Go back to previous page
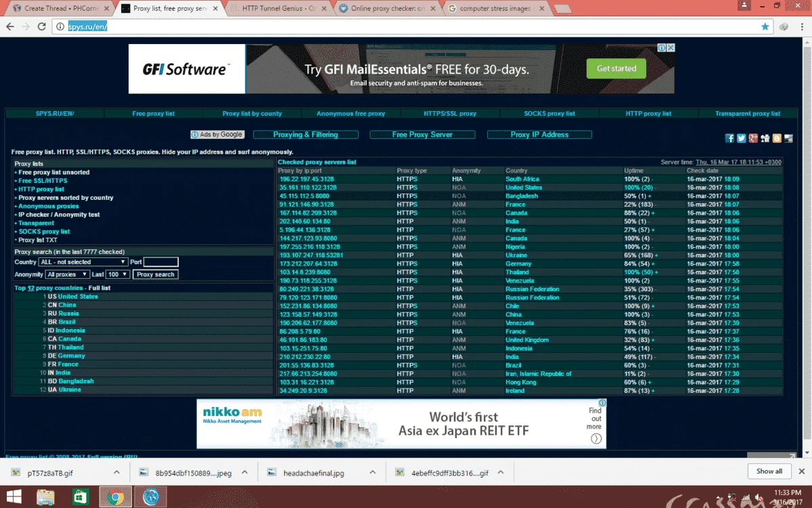 click(x=9, y=26)
